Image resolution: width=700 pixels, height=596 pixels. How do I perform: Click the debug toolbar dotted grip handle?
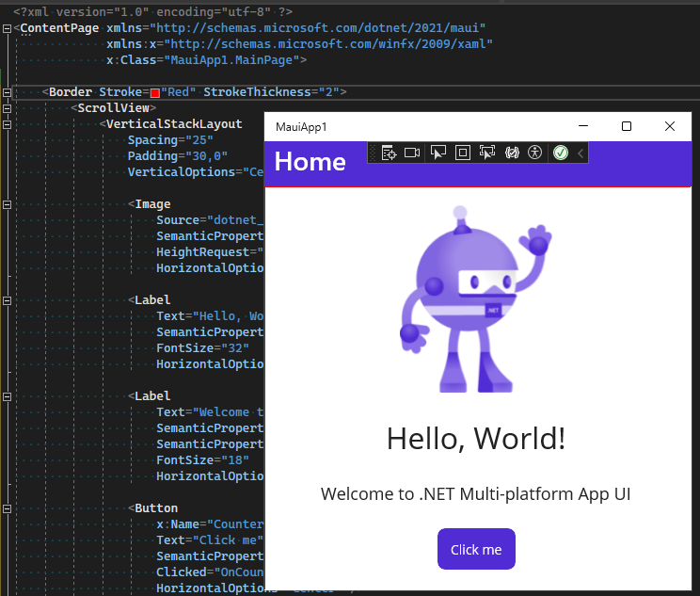[x=373, y=153]
